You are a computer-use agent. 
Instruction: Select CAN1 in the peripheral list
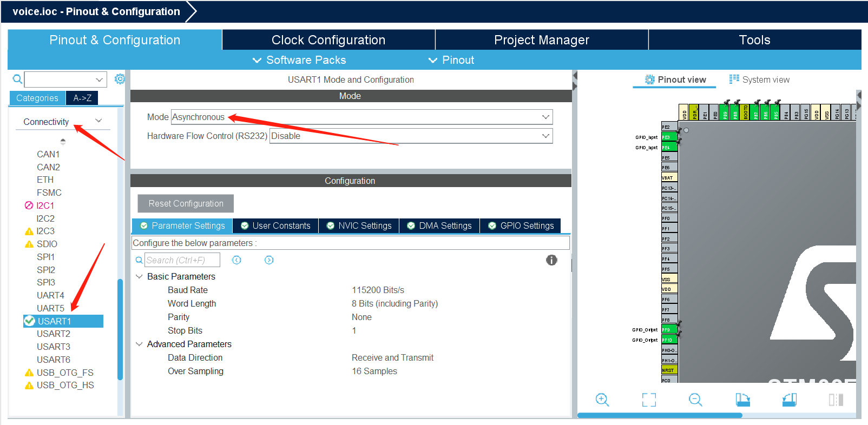pos(48,154)
